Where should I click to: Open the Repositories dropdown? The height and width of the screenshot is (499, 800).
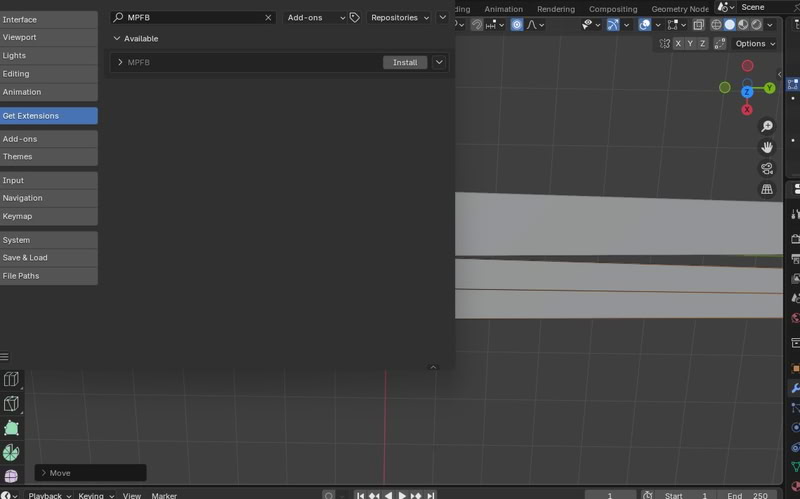(x=399, y=18)
